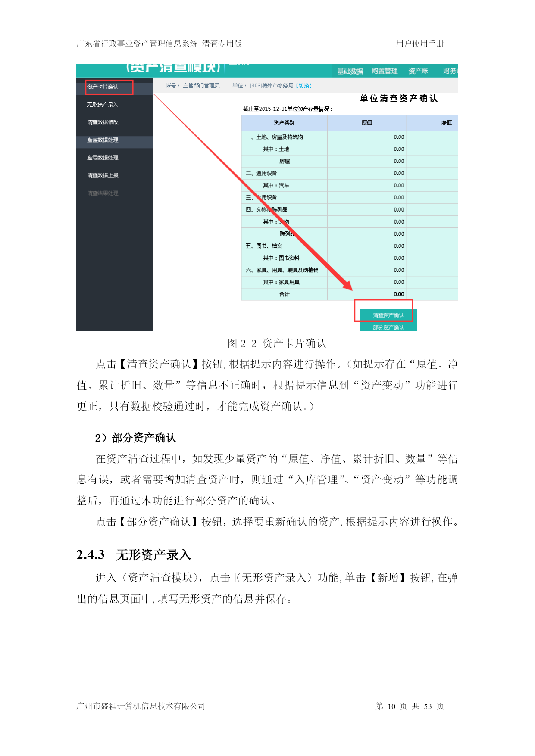Click the 房屋 row label in the table
The image size is (535, 756).
click(285, 161)
